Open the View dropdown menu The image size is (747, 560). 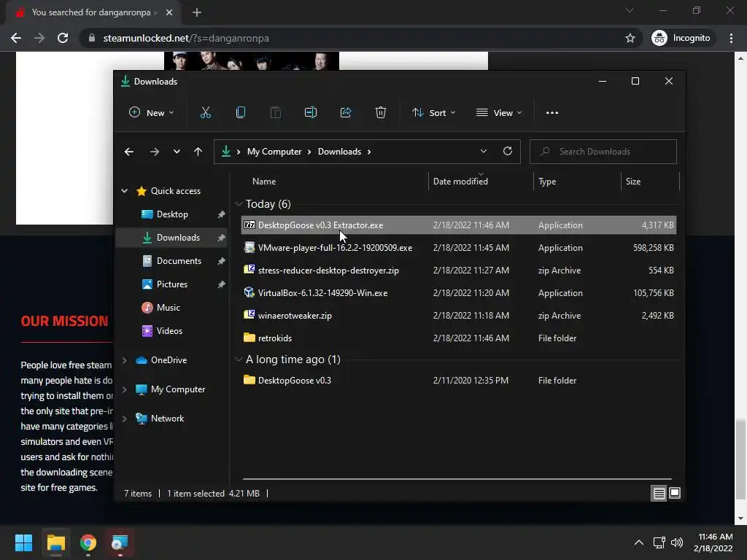point(499,113)
